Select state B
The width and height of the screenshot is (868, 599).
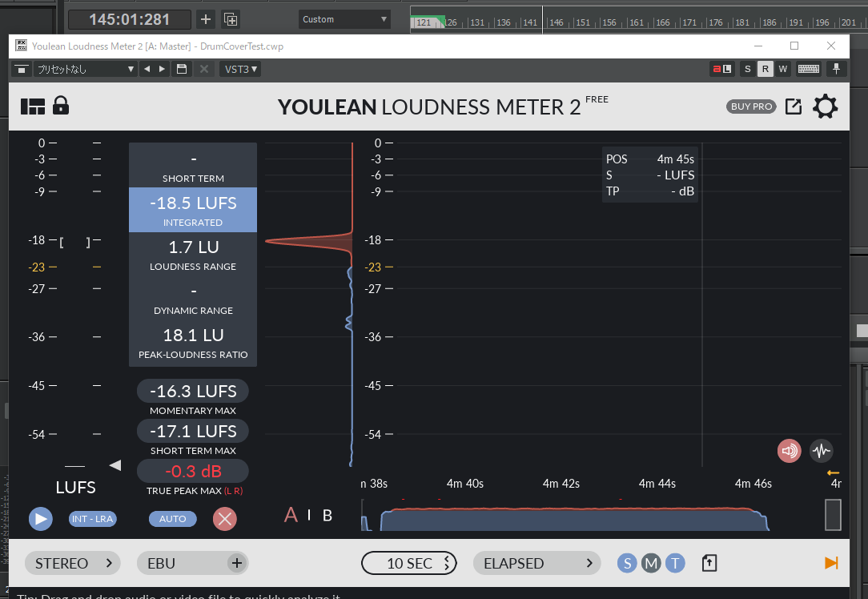coord(328,516)
